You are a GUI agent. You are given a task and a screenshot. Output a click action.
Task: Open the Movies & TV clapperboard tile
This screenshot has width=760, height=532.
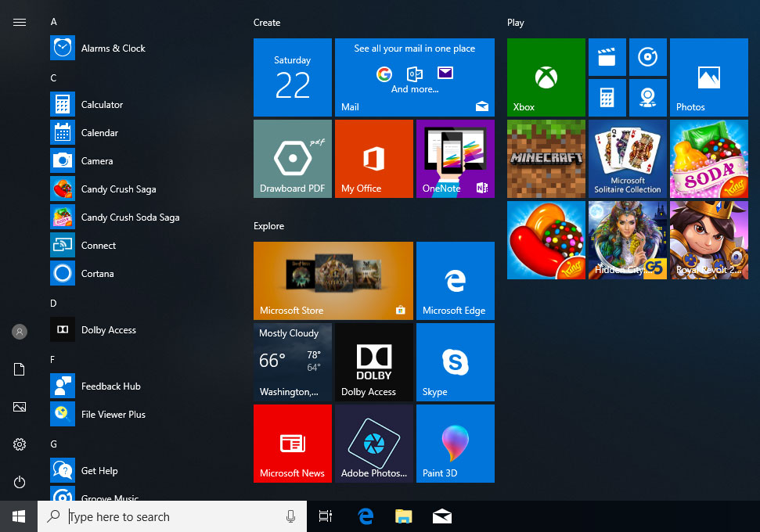coord(607,57)
